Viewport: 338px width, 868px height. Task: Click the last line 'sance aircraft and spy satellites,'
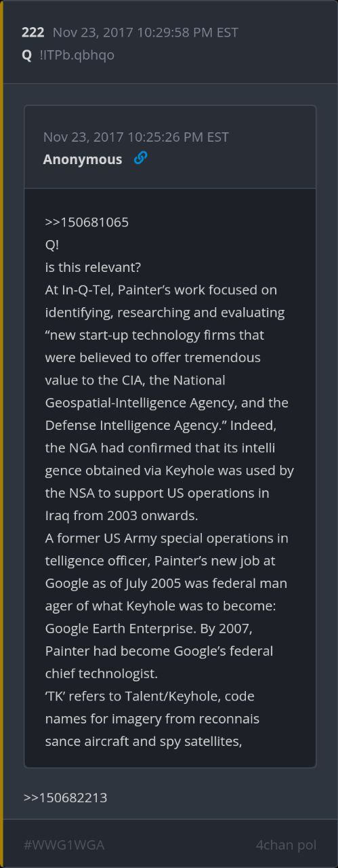click(144, 741)
